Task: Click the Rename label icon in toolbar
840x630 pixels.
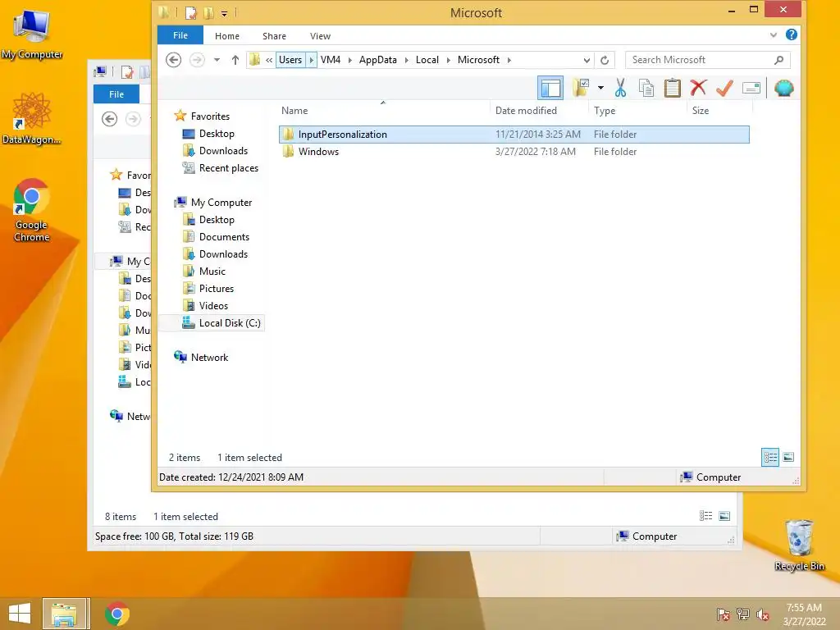Action: [x=751, y=88]
